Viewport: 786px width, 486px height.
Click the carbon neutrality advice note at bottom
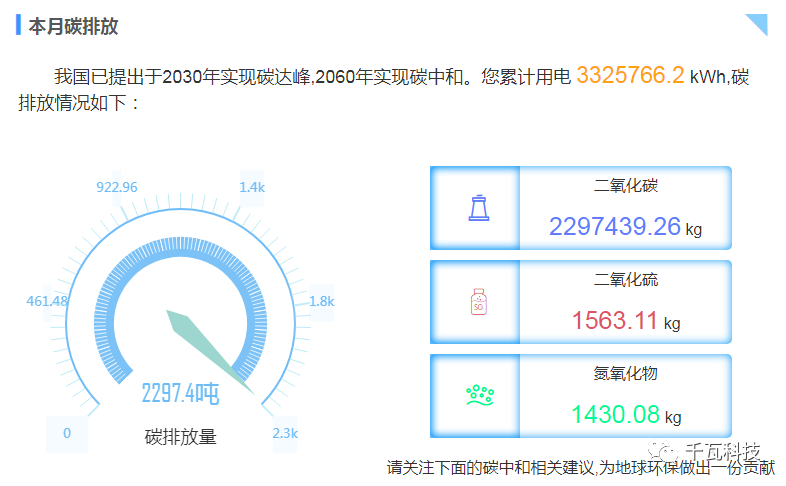580,467
